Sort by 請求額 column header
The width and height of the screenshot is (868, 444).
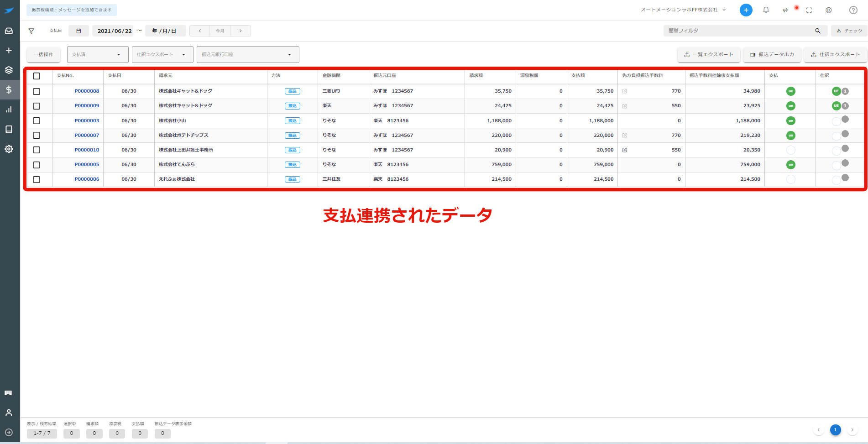tap(476, 76)
